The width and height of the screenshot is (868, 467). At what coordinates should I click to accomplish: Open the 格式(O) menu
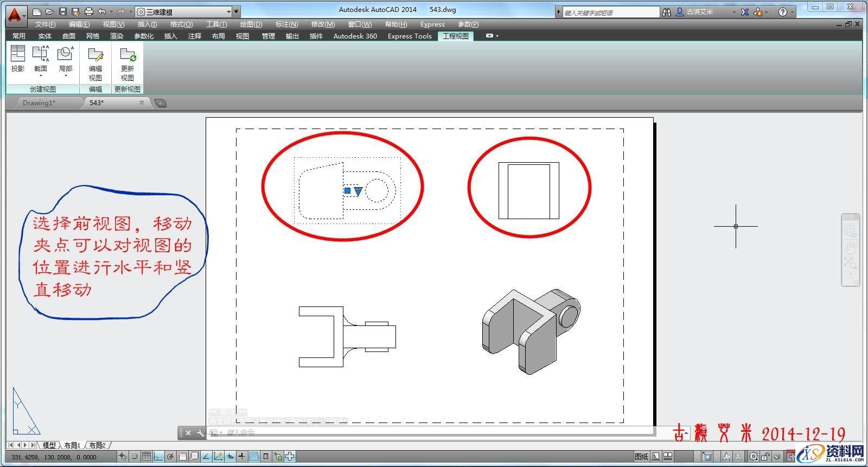(181, 24)
